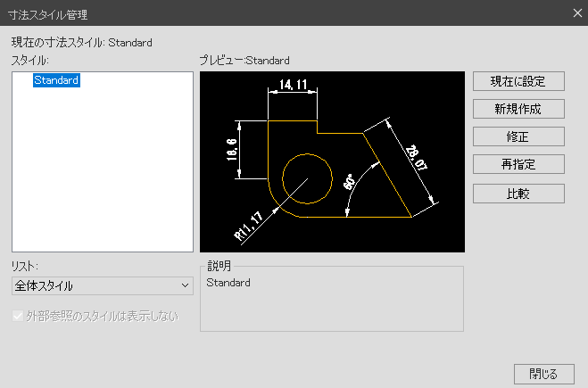Select the Standard style in list

point(56,80)
